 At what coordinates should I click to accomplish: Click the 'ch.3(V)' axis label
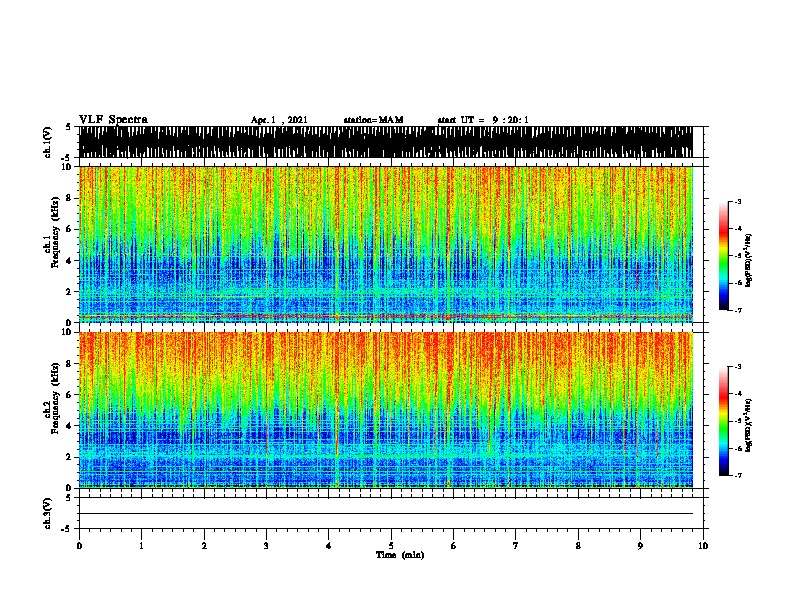(48, 513)
